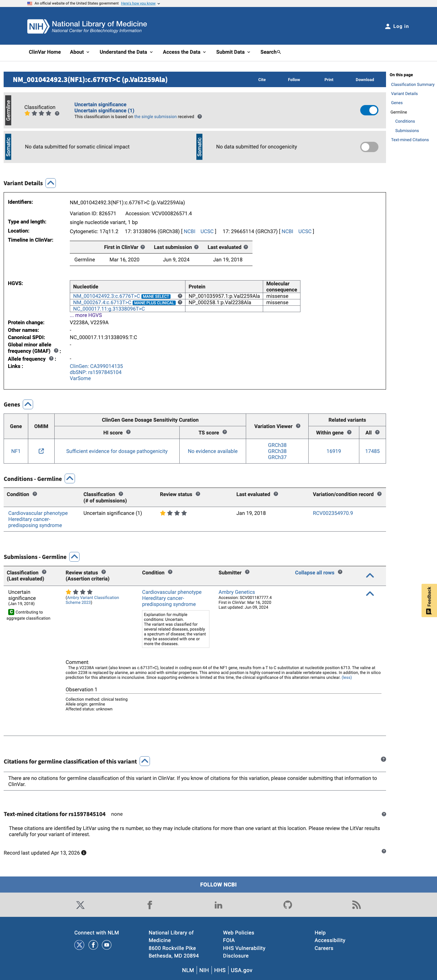The image size is (437, 980).
Task: Click the Submitter help icon
Action: pos(247,572)
